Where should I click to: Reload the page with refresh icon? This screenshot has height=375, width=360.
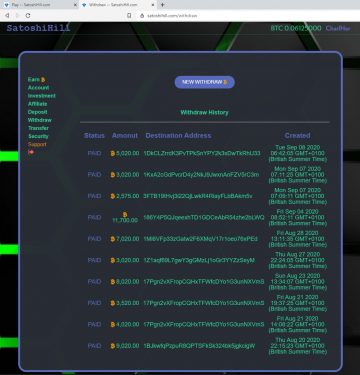click(28, 15)
